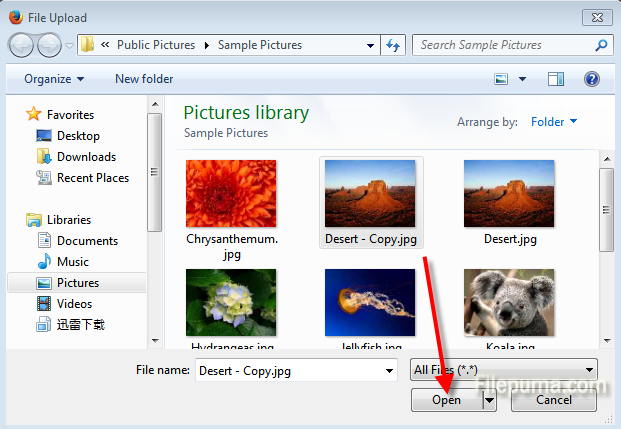Click the Libraries icon
Viewport: 621px width, 429px height.
pos(34,219)
